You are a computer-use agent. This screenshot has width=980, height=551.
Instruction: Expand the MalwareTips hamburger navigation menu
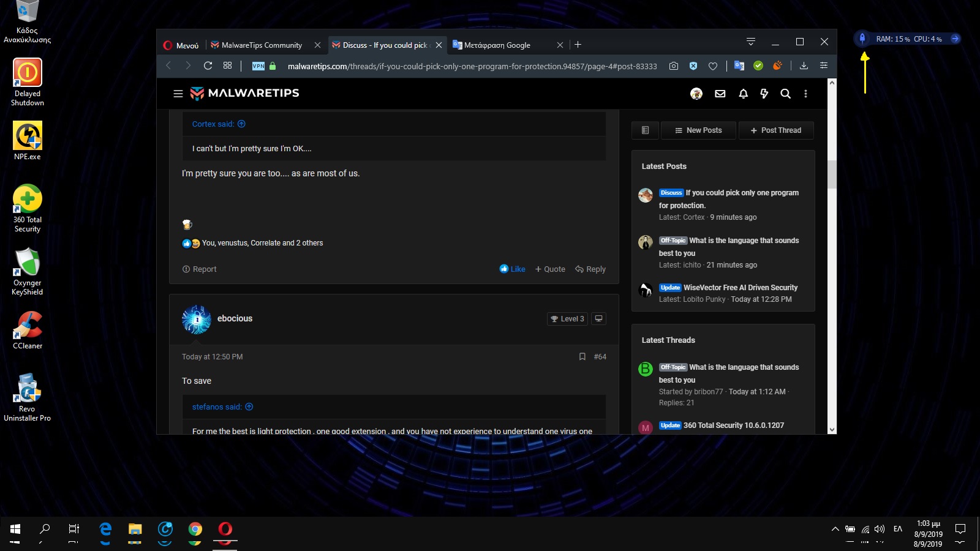[178, 94]
